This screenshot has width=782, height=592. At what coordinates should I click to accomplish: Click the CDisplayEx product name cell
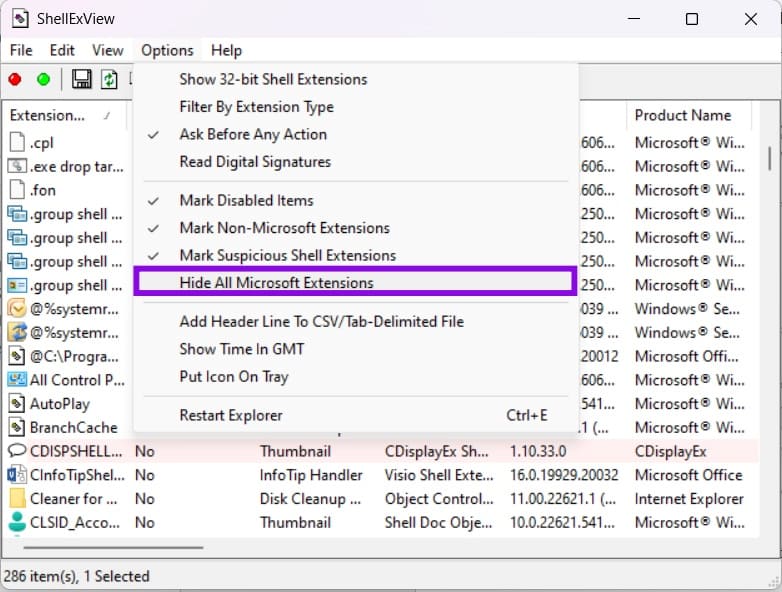[670, 451]
